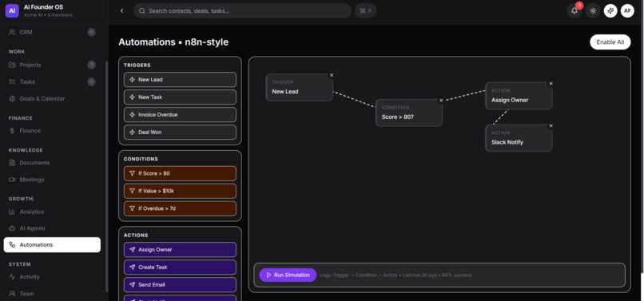Click the search bar input field
This screenshot has height=301, width=644.
point(242,11)
